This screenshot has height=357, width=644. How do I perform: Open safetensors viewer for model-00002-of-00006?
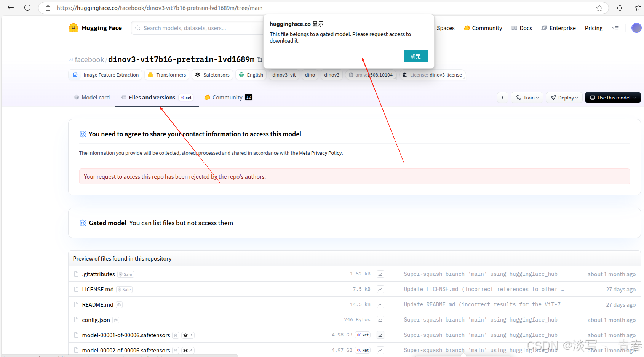tap(188, 351)
